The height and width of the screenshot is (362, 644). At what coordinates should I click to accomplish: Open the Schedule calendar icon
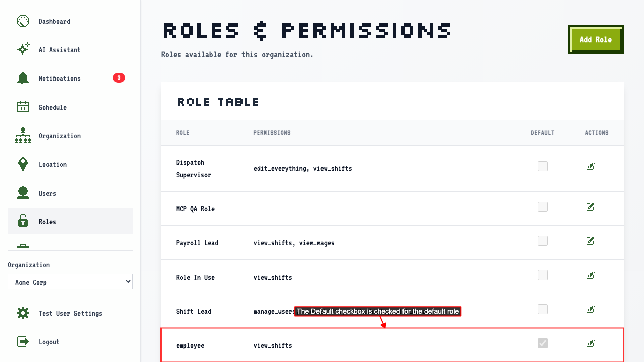tap(23, 107)
